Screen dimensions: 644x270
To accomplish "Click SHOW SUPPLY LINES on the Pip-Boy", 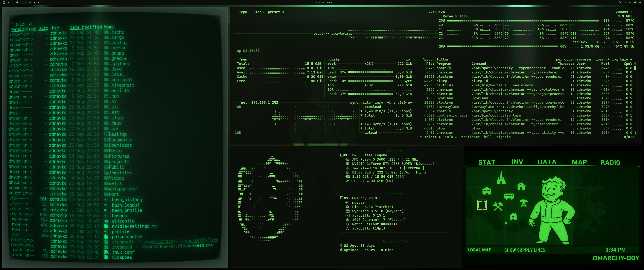I will click(x=524, y=250).
